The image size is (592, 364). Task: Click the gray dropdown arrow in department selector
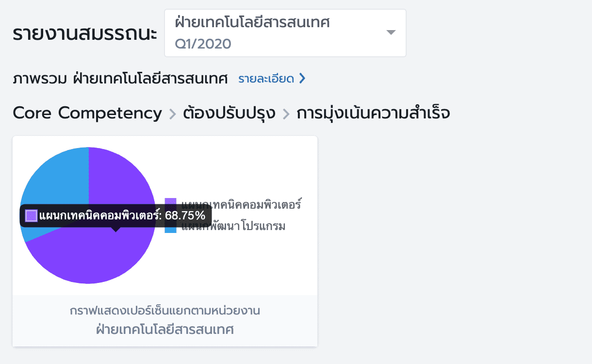(x=391, y=33)
